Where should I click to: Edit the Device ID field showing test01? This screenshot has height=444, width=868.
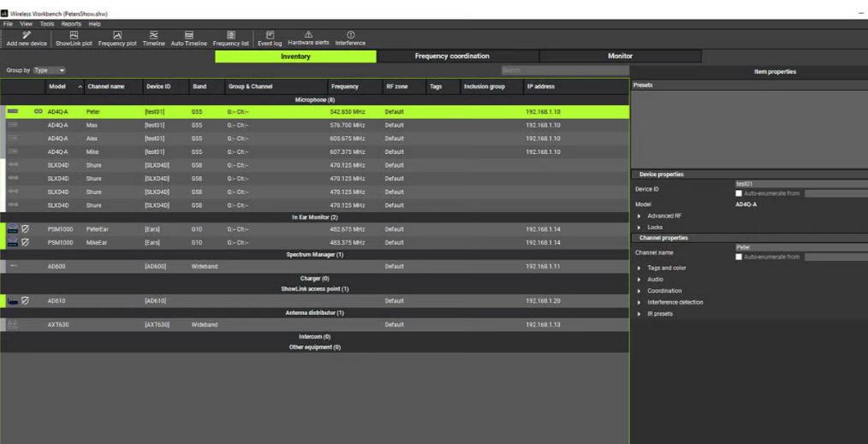[x=801, y=184]
